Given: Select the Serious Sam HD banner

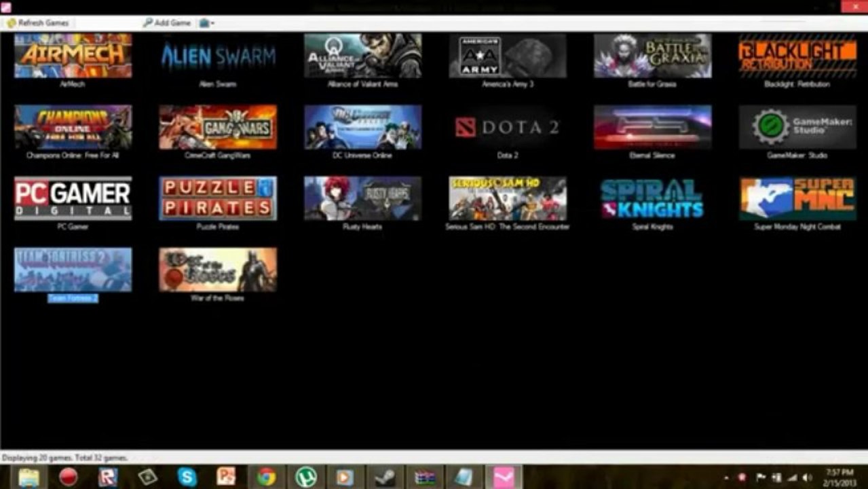Looking at the screenshot, I should coord(508,198).
